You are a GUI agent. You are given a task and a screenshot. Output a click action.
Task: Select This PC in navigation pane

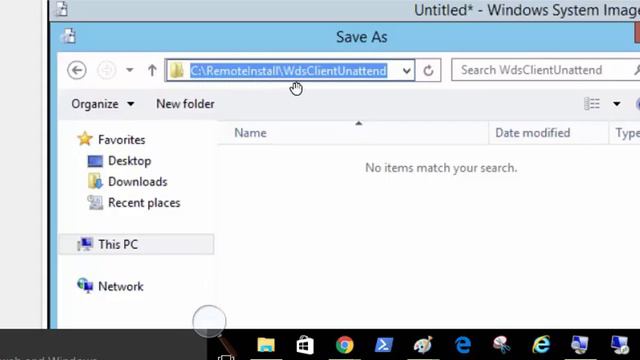click(x=137, y=244)
